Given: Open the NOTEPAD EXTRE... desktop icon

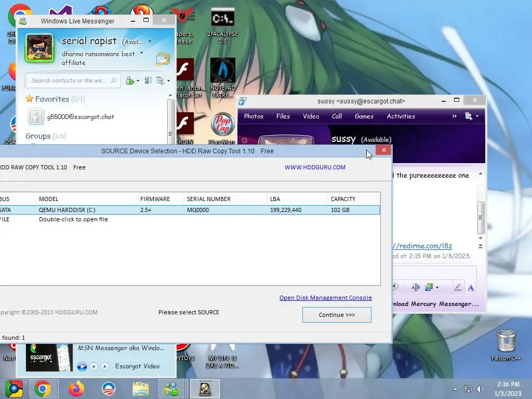Looking at the screenshot, I should [x=222, y=78].
